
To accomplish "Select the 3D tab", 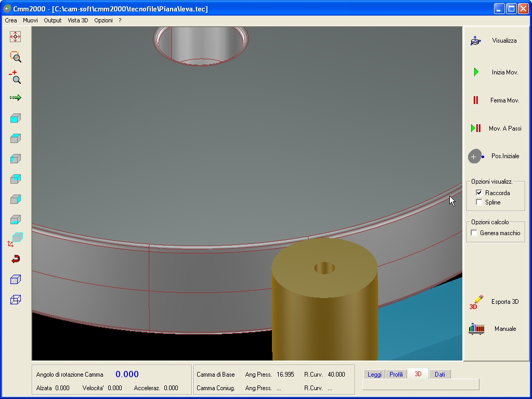I will pyautogui.click(x=418, y=374).
